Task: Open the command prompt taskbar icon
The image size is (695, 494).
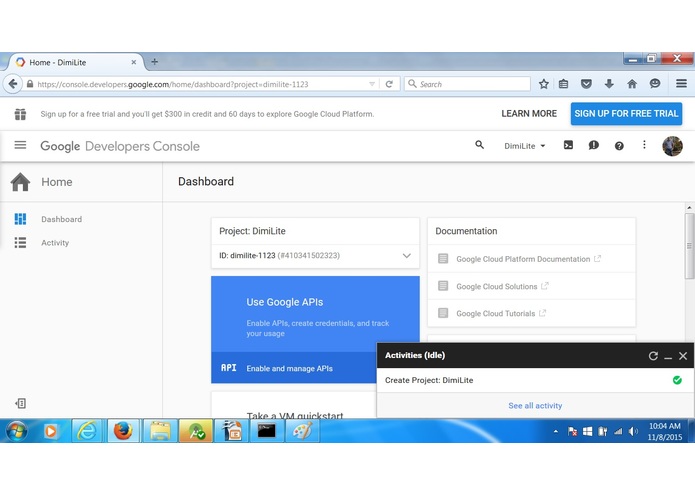Action: tap(266, 431)
